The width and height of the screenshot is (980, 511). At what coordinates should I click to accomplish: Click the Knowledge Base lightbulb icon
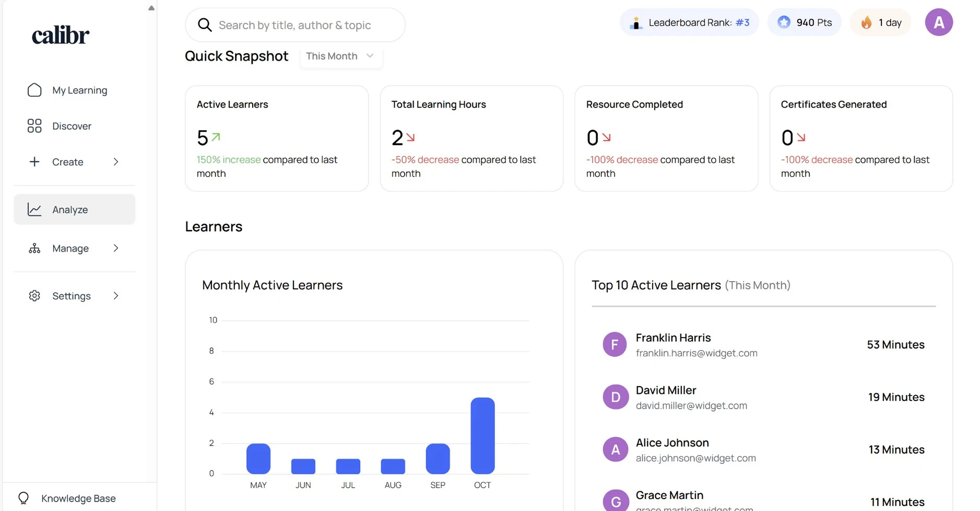point(23,497)
